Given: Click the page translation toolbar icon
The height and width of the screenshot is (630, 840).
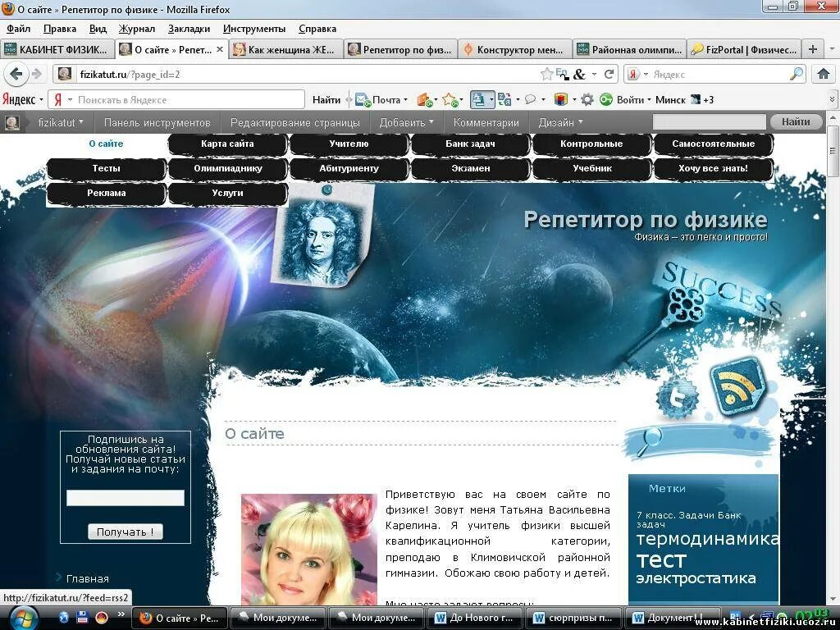Looking at the screenshot, I should click(x=504, y=99).
